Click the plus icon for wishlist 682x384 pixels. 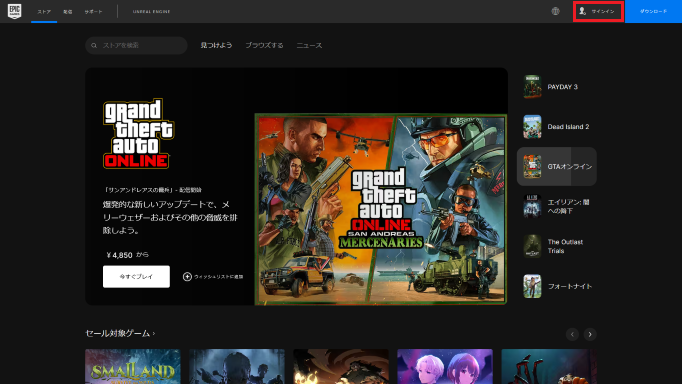coord(187,277)
